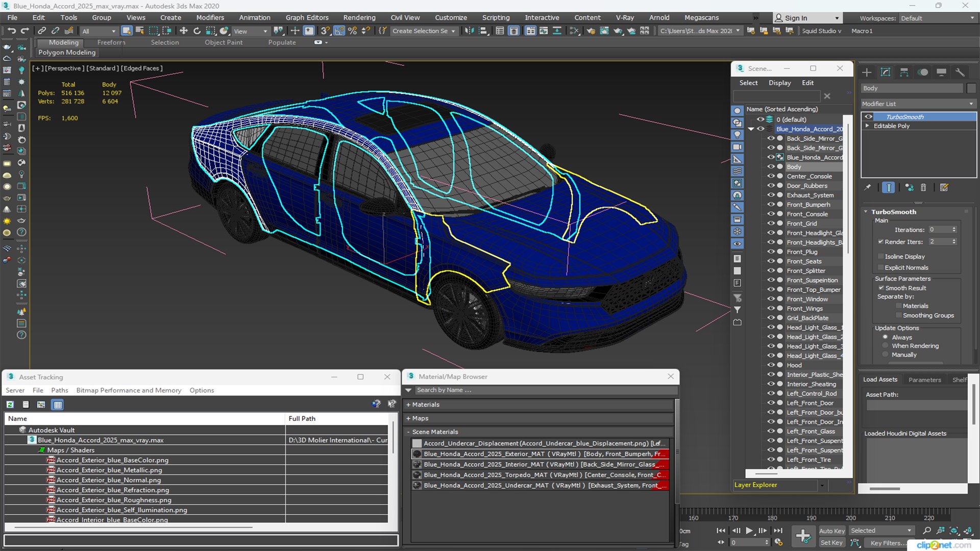980x551 pixels.
Task: Click the Pin Stack icon
Action: point(868,188)
